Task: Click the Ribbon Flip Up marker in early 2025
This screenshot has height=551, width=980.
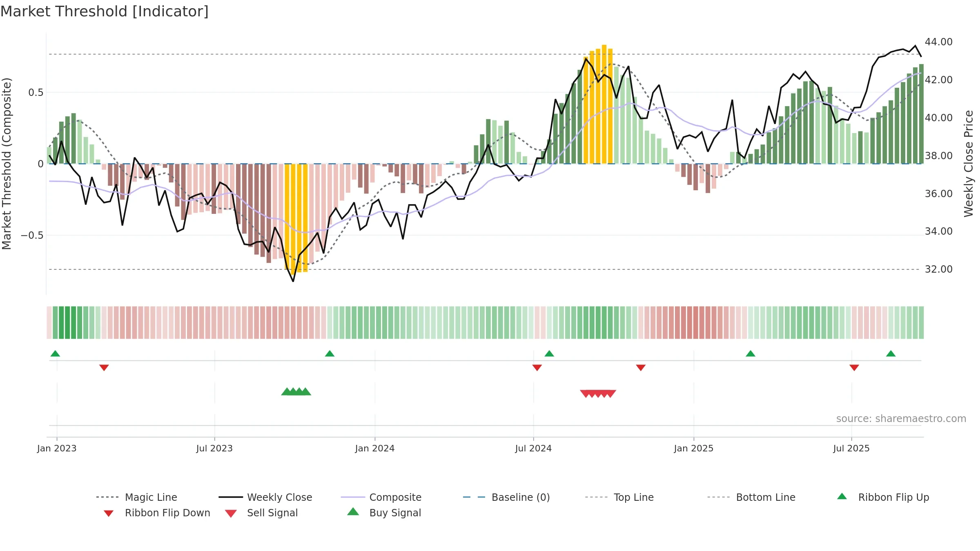Action: [751, 353]
